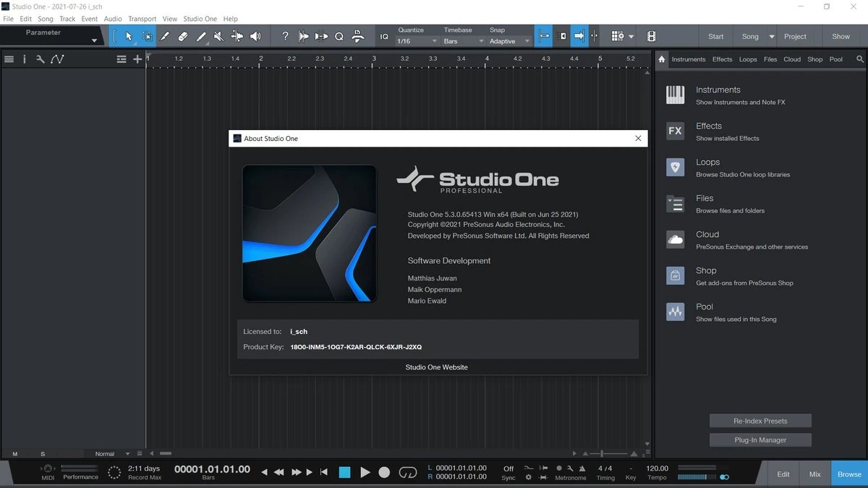Switch to browser Effects tab
The width and height of the screenshot is (868, 488).
(722, 59)
